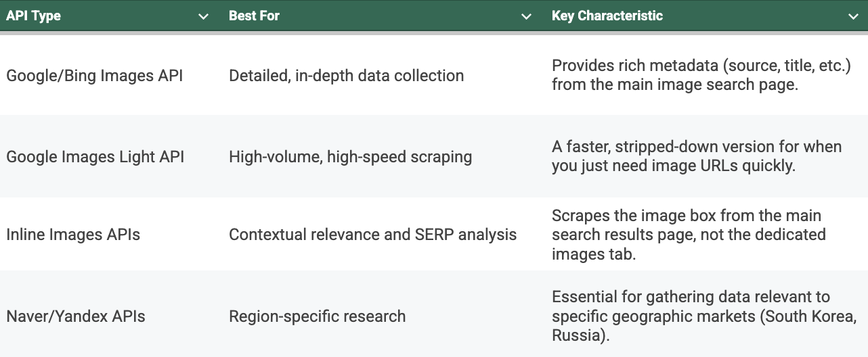Open the API Type column dropdown arrow

(203, 16)
